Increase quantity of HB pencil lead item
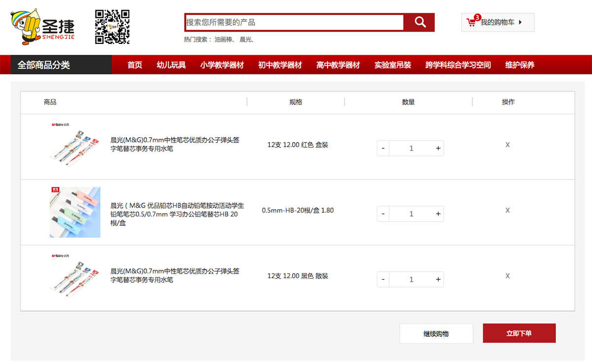 438,214
